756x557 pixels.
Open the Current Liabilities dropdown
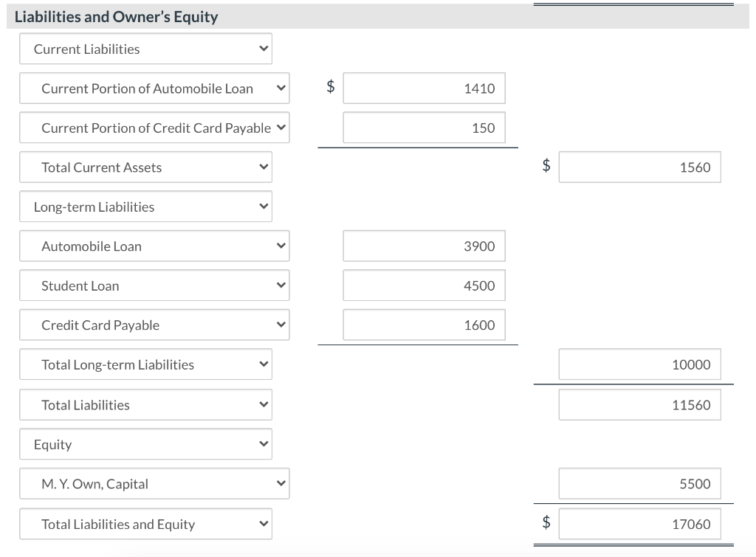[x=145, y=49]
